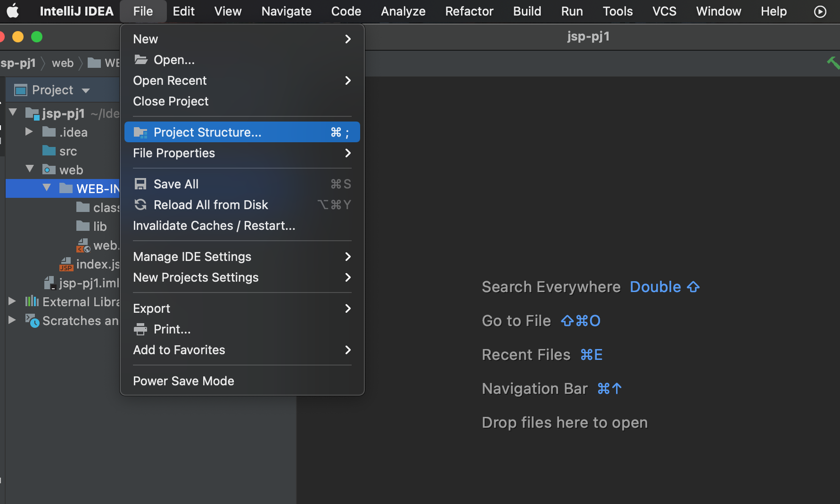840x504 pixels.
Task: Click the src source folder icon
Action: [x=49, y=151]
